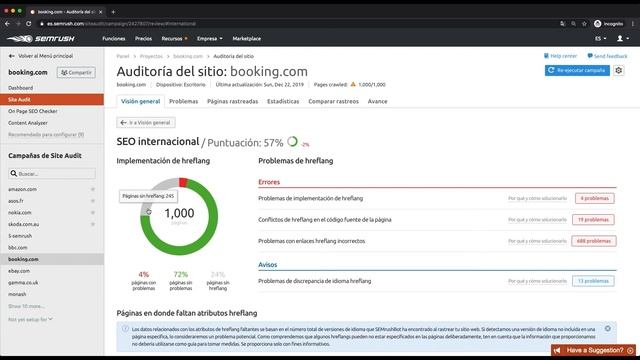The image size is (640, 360).
Task: Click the SEMrush logo
Action: [x=41, y=39]
